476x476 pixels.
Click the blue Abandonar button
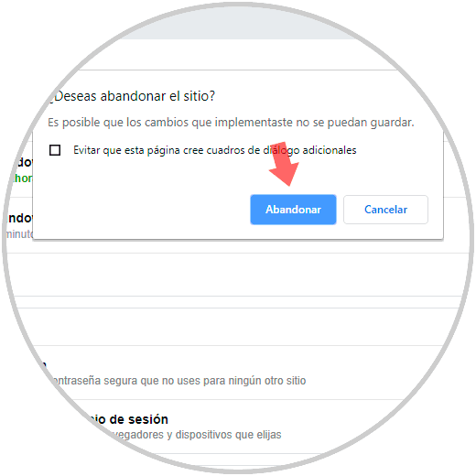[x=293, y=210]
